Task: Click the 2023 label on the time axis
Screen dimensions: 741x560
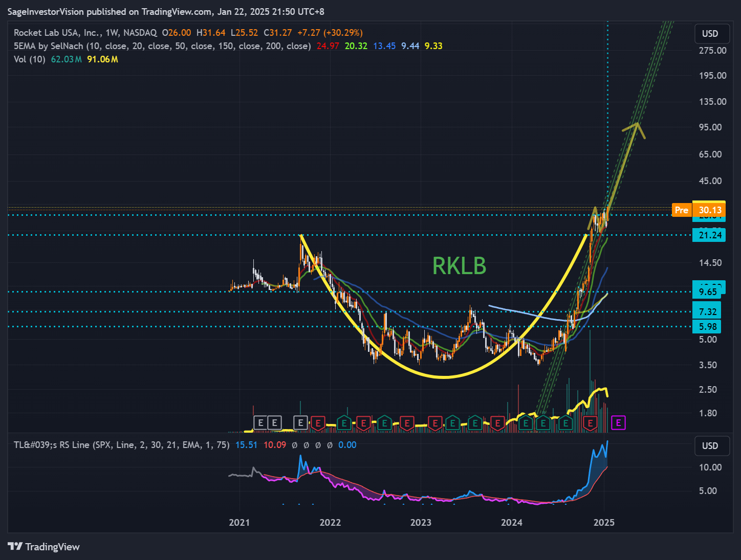Action: (421, 522)
